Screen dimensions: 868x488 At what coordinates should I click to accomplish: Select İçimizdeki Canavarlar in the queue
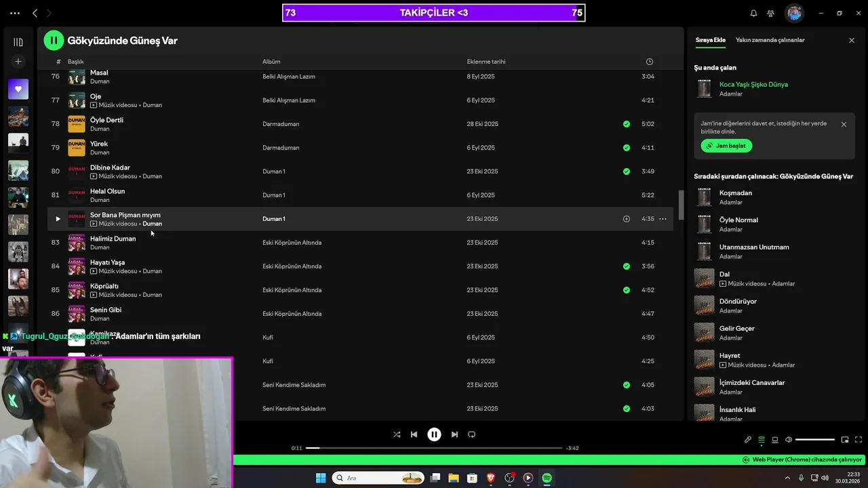point(773,387)
